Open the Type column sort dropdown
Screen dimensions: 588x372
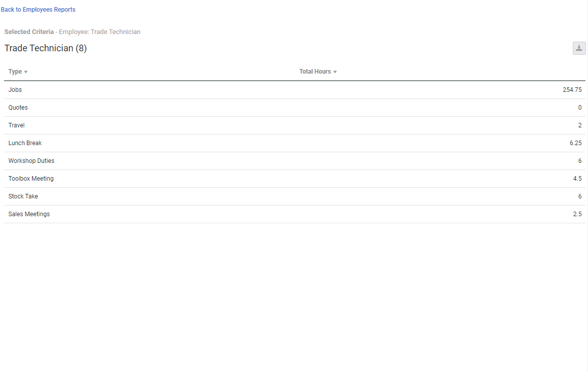[26, 72]
